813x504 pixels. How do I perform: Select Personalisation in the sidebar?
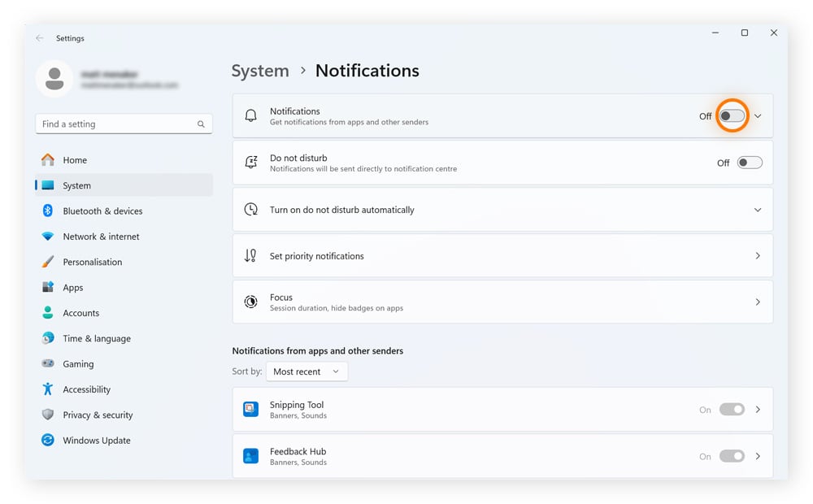(92, 262)
